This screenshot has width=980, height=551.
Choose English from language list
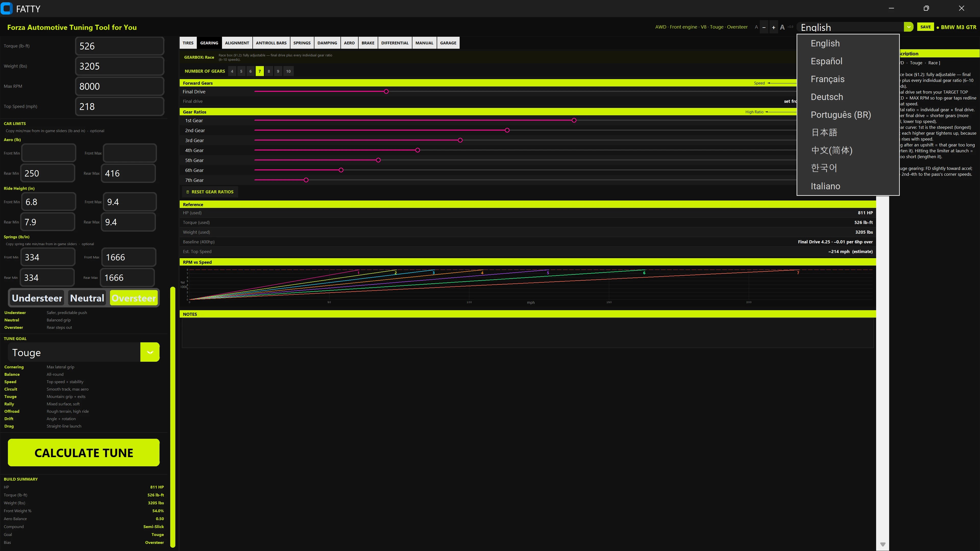point(848,43)
